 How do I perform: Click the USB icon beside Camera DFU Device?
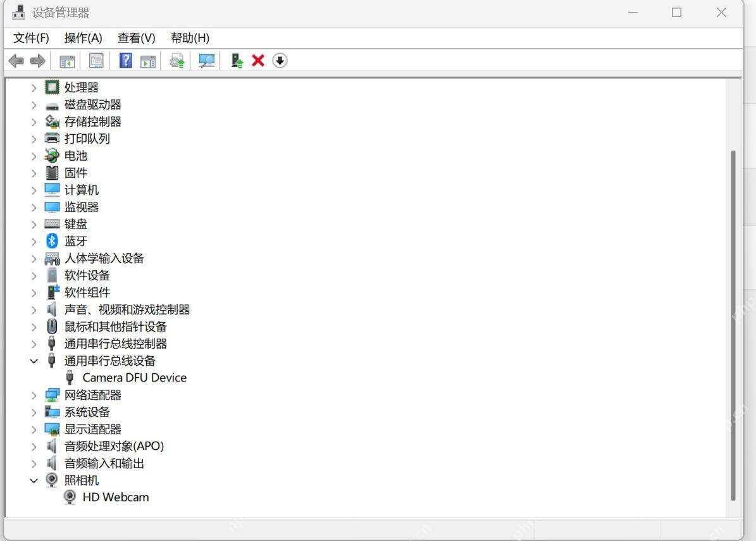[70, 378]
